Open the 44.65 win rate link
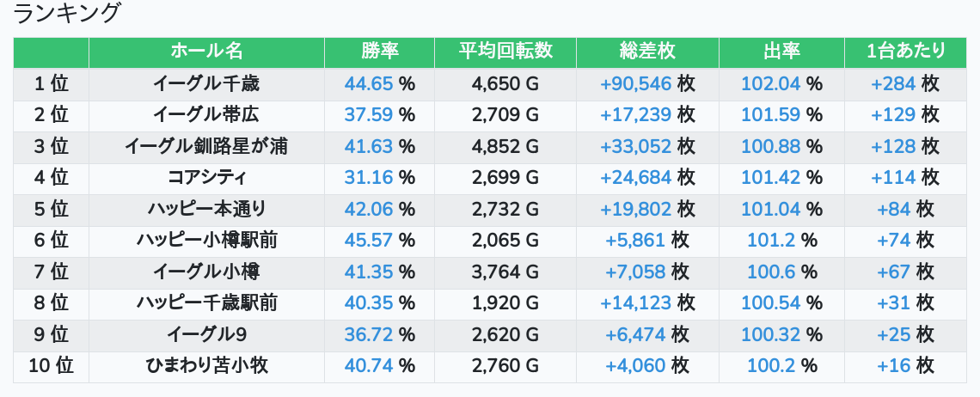The height and width of the screenshot is (397, 980). pos(368,84)
